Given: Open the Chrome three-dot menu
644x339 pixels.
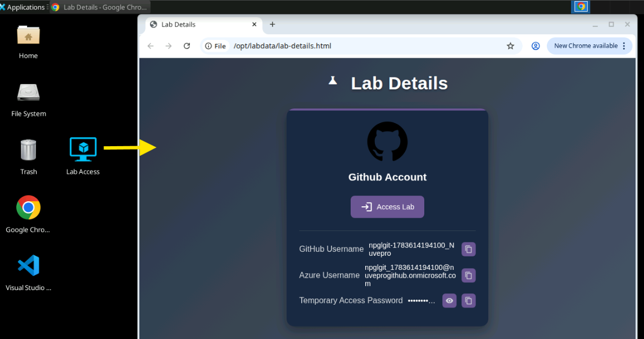Looking at the screenshot, I should coord(624,46).
